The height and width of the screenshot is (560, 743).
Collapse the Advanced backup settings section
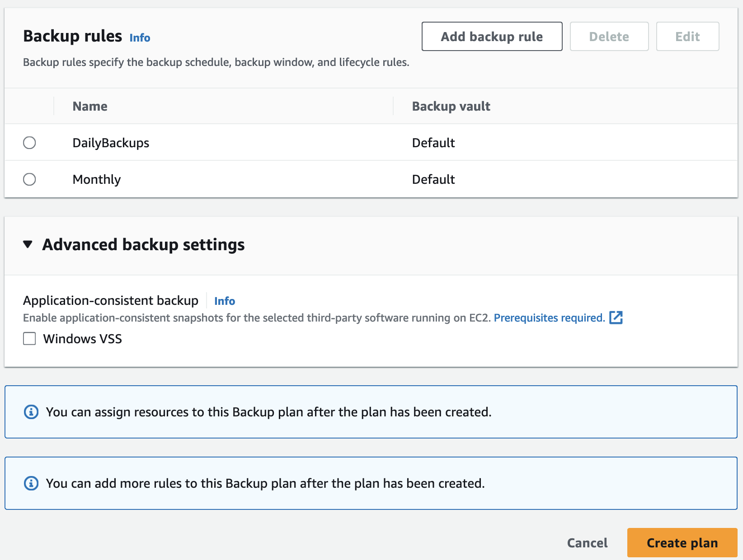click(28, 244)
